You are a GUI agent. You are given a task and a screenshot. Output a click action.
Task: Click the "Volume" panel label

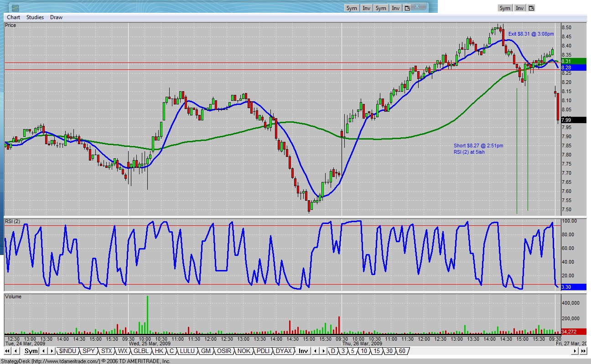coord(13,296)
